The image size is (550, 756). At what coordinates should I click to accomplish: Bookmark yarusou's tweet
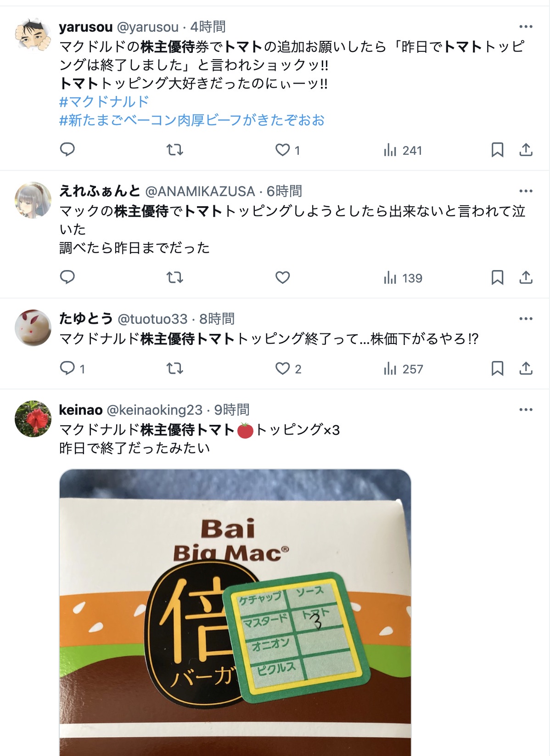tap(497, 150)
